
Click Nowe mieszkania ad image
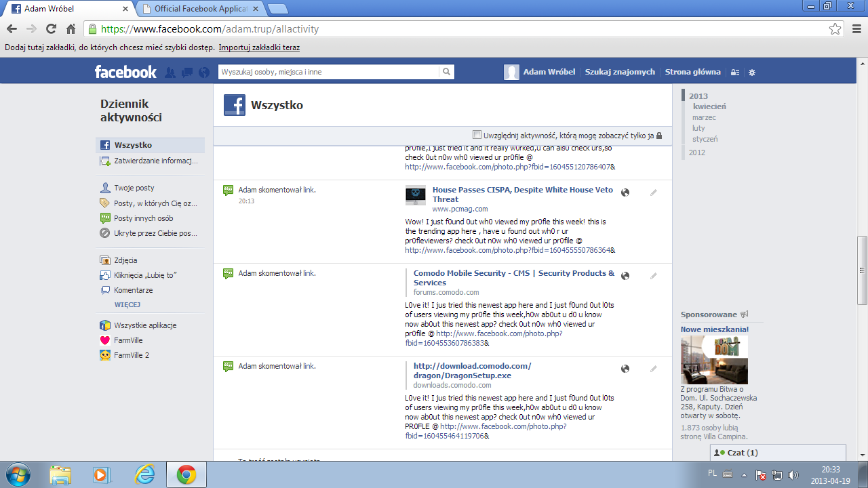pyautogui.click(x=714, y=360)
